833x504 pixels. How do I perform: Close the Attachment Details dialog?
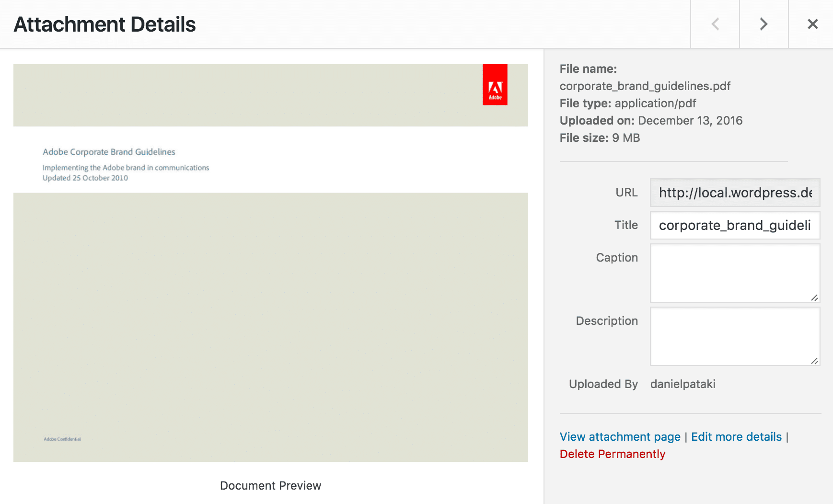click(x=812, y=24)
